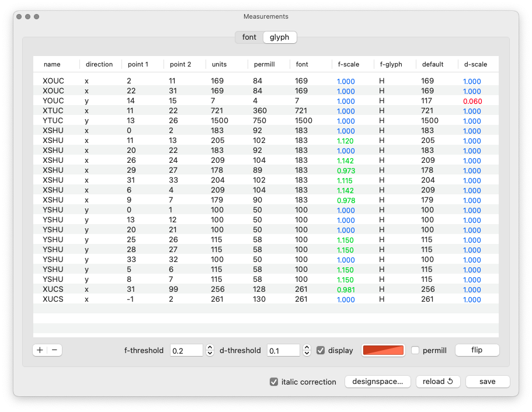Increase f-threshold with stepper up arrow
The image size is (532, 412).
(210, 347)
